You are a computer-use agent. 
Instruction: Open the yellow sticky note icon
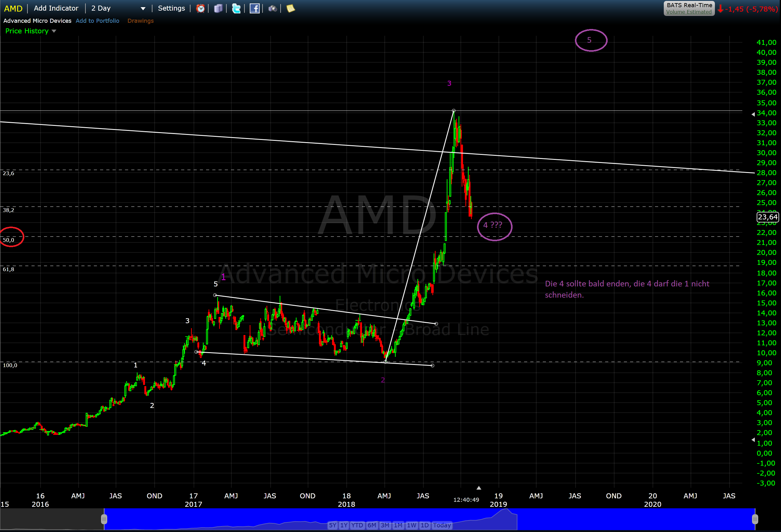[290, 8]
